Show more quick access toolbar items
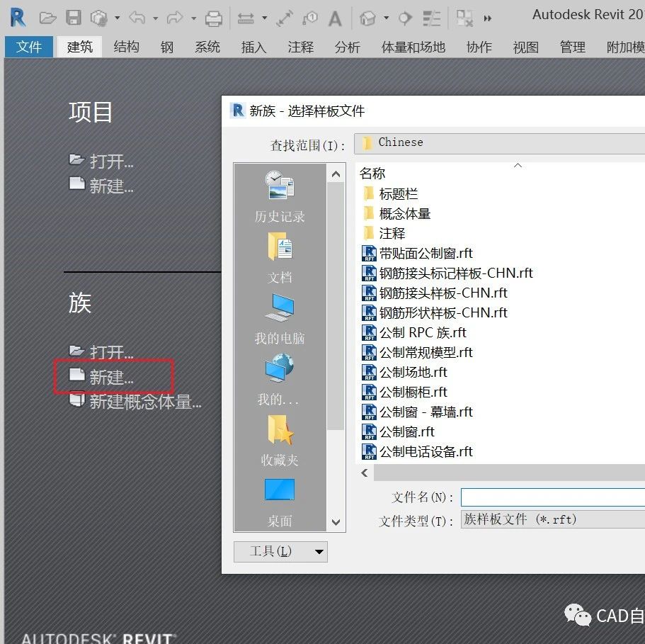Screen dimensions: 645x644 487,18
